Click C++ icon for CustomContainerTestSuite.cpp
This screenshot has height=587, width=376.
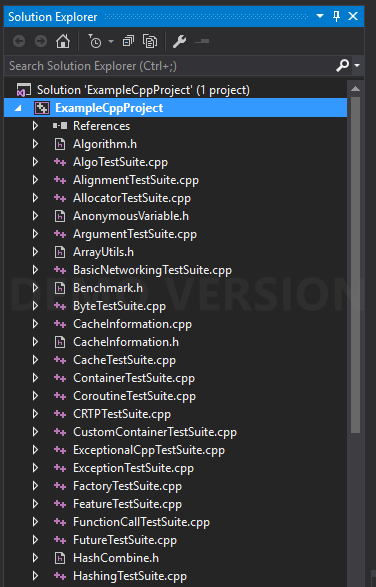[60, 432]
